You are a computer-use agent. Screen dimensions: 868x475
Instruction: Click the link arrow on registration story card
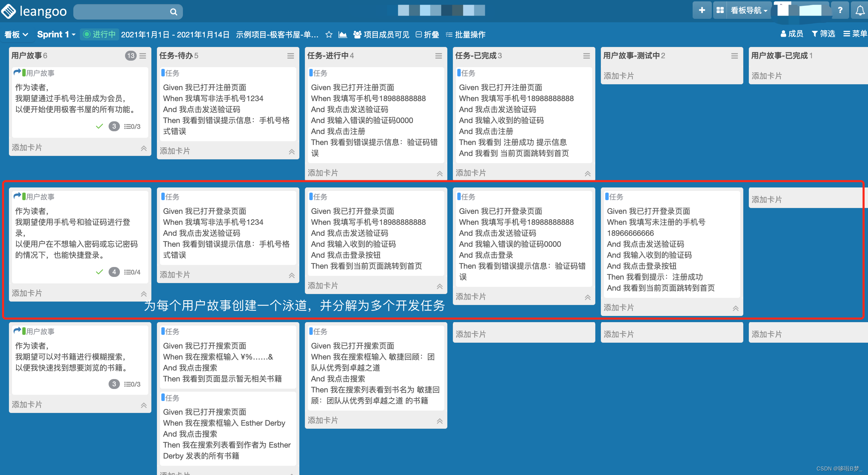point(17,72)
